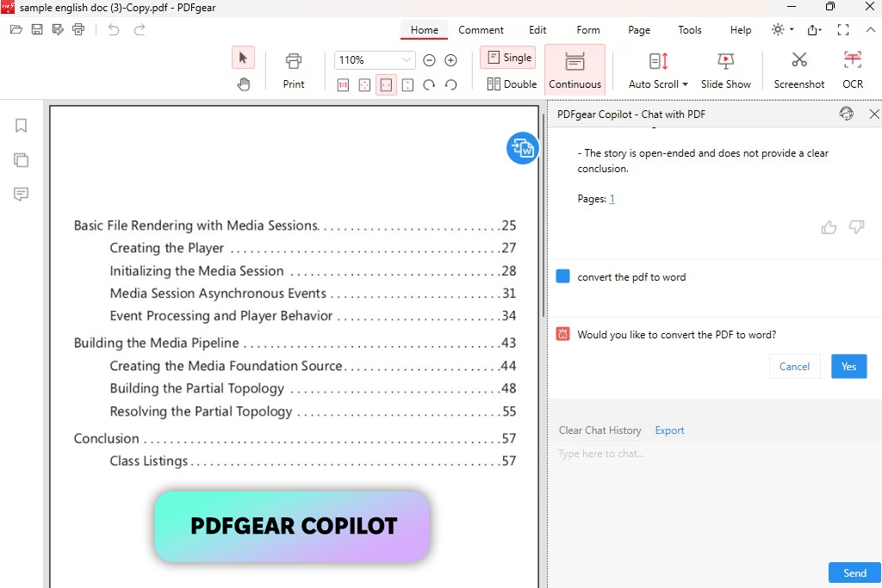Open the Tools tab
The height and width of the screenshot is (588, 882).
690,30
